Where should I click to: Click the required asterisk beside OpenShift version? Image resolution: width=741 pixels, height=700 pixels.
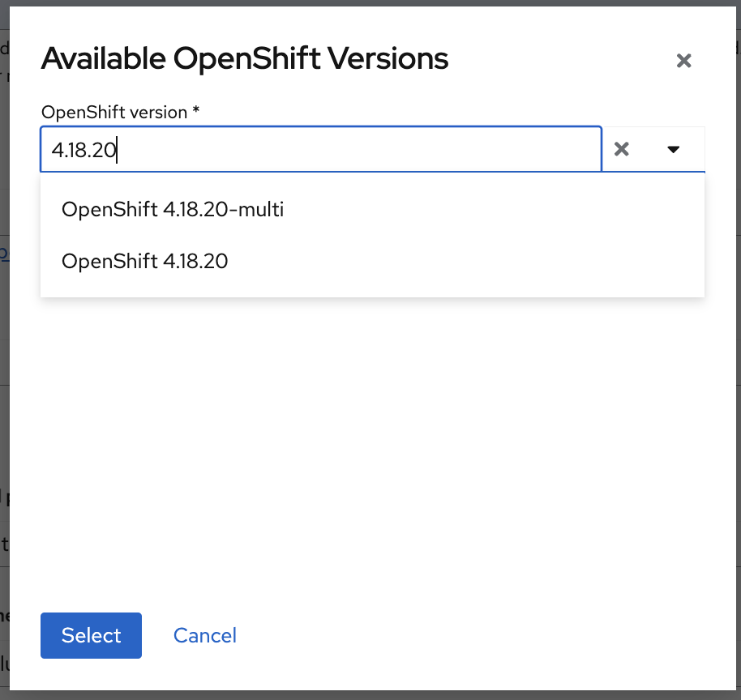[x=196, y=112]
